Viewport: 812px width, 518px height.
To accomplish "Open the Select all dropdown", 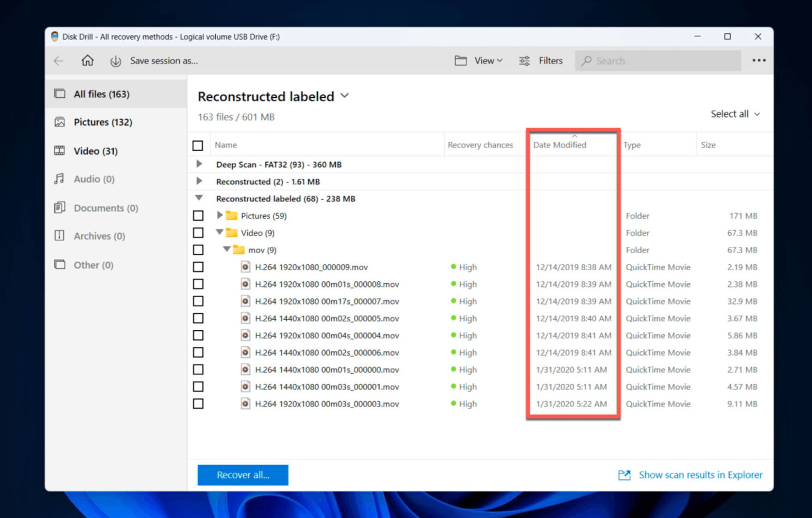I will click(735, 114).
